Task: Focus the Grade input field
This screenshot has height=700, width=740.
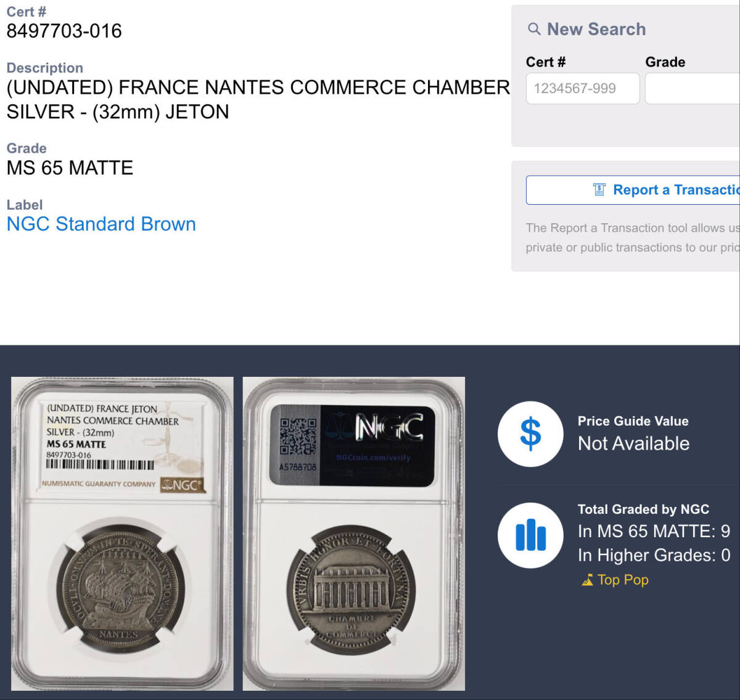Action: coord(693,88)
